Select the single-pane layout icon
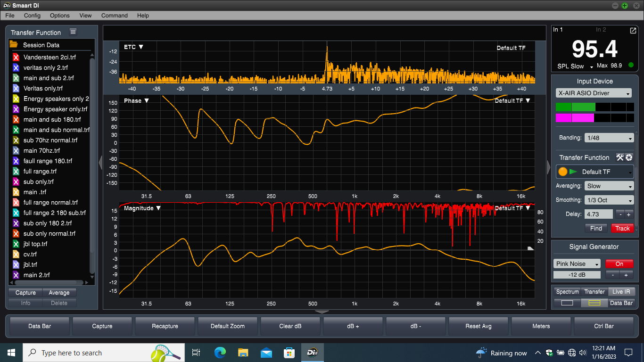The height and width of the screenshot is (362, 644). click(567, 303)
